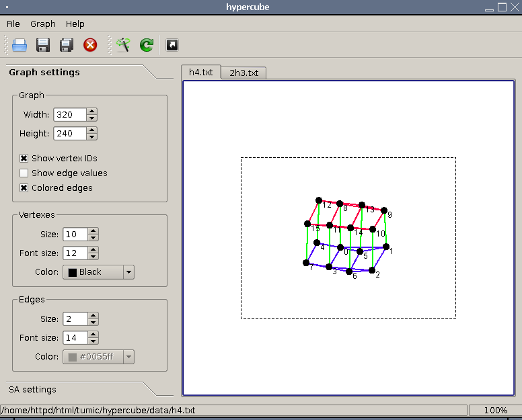Decrease edge Size spinner down arrow

94,323
